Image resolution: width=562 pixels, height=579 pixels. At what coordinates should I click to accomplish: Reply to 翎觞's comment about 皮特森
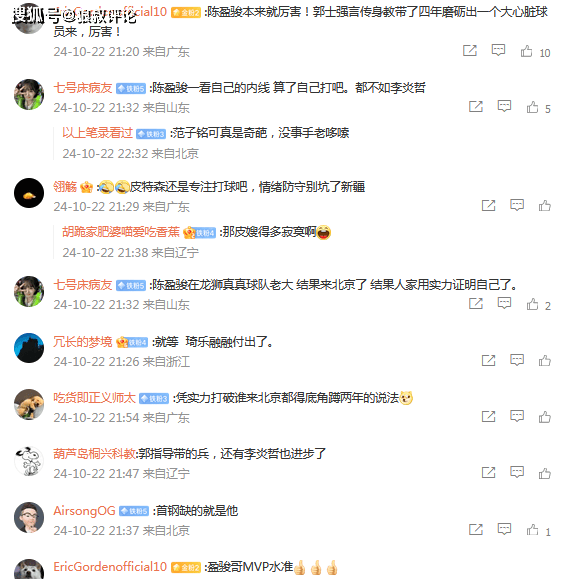(517, 205)
